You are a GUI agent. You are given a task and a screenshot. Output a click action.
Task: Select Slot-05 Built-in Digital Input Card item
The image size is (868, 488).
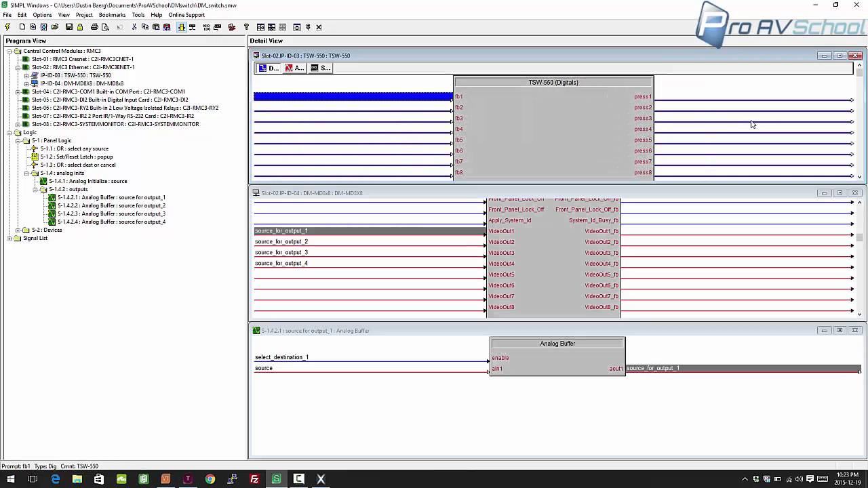[x=110, y=100]
